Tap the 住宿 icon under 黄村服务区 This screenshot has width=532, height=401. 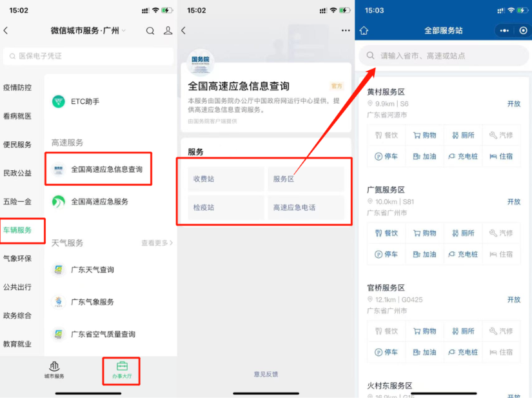[493, 157]
